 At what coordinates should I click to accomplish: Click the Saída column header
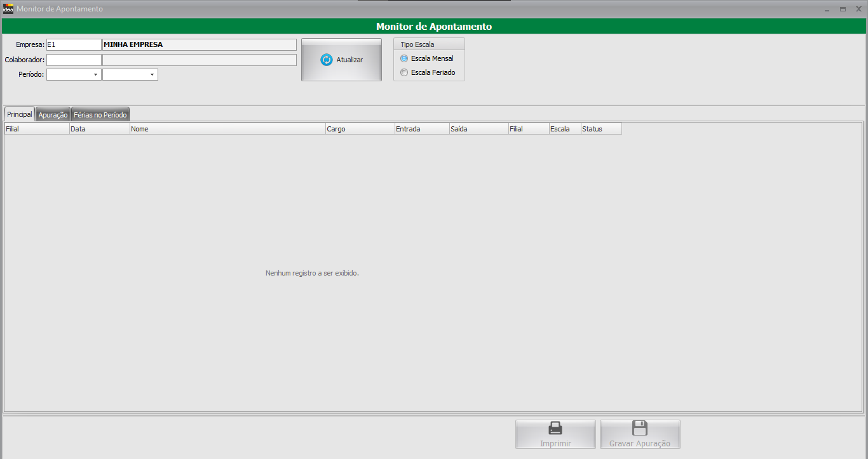pos(478,129)
